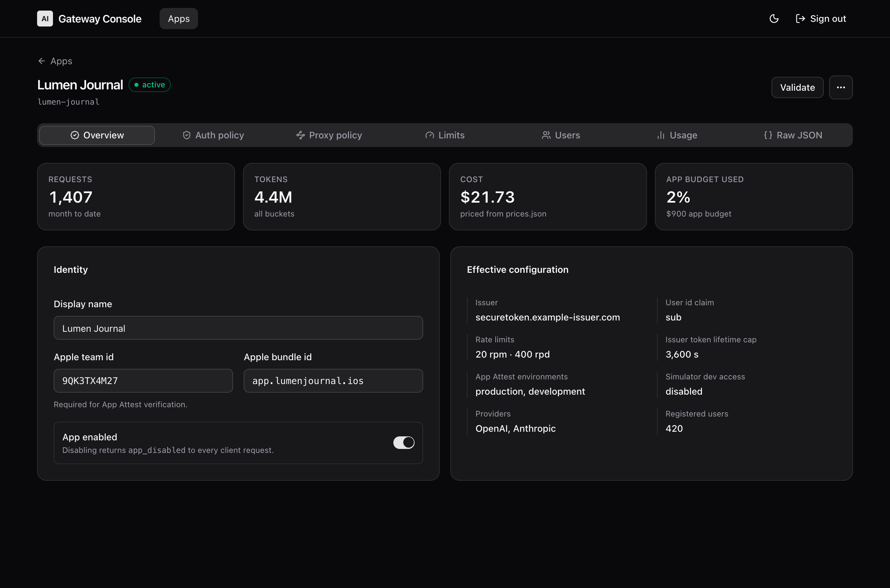This screenshot has height=588, width=890.
Task: Click the Simulator dev access 'disabled' value
Action: 684,391
